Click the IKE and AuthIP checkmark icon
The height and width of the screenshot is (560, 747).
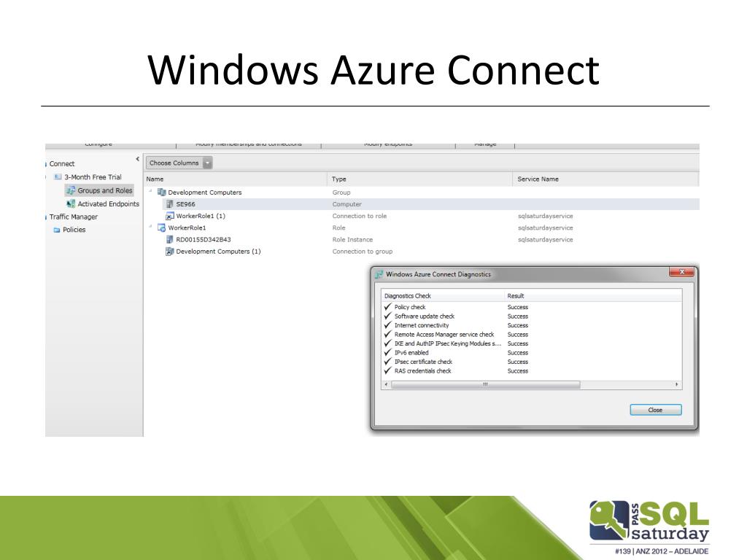pos(388,343)
